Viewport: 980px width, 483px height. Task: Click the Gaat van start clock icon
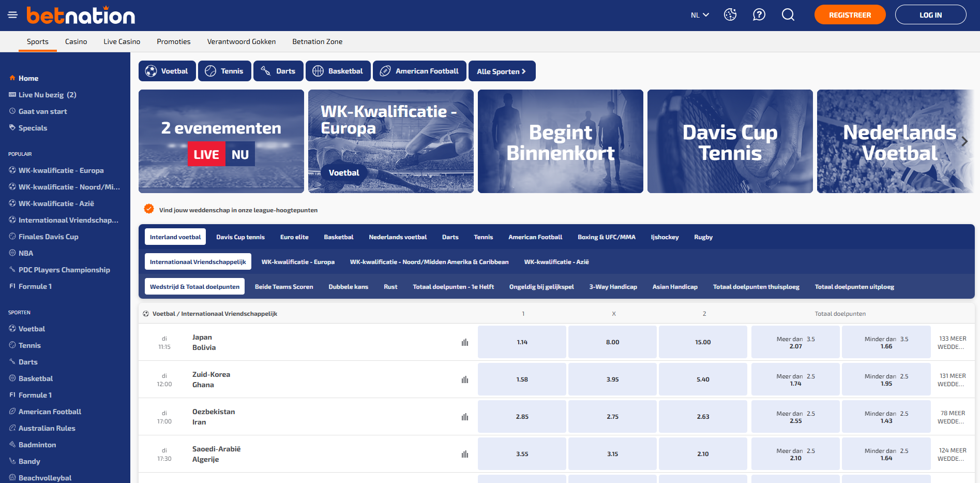[x=12, y=111]
